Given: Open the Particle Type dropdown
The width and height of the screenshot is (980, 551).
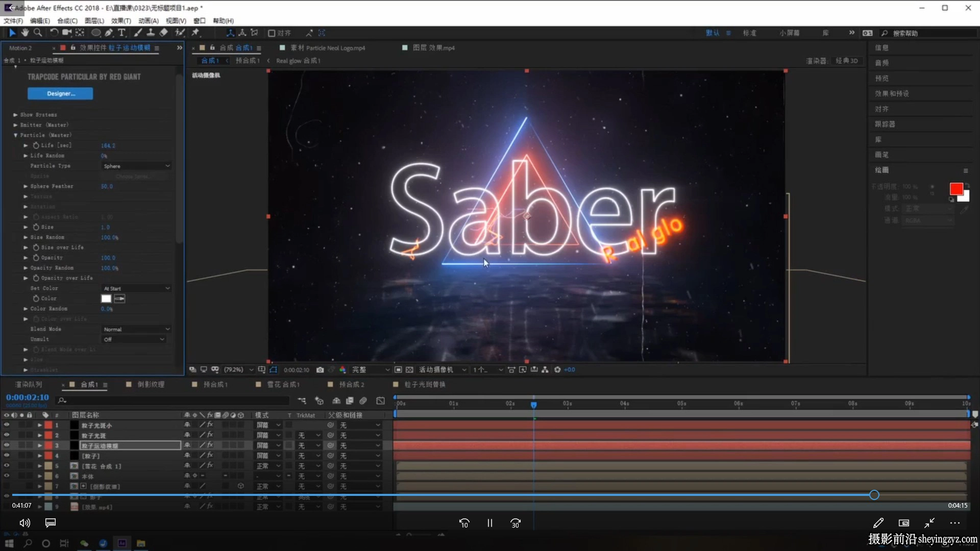Looking at the screenshot, I should pyautogui.click(x=136, y=166).
